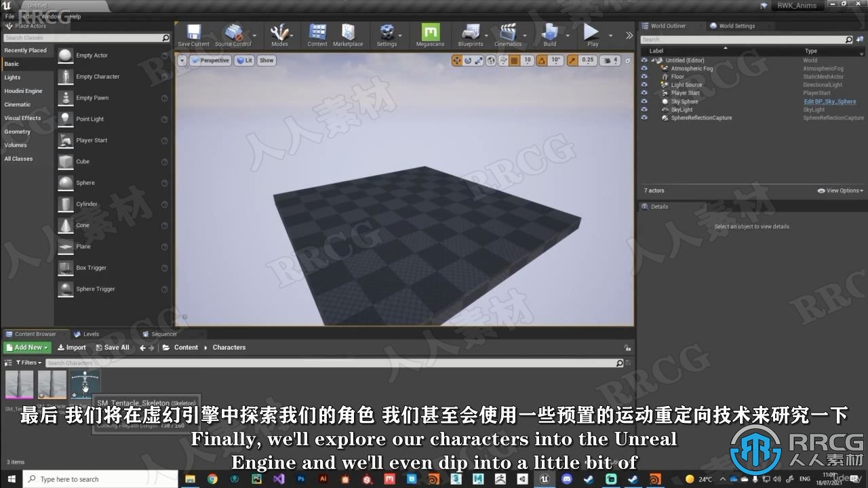
Task: Open the File menu
Action: click(9, 16)
